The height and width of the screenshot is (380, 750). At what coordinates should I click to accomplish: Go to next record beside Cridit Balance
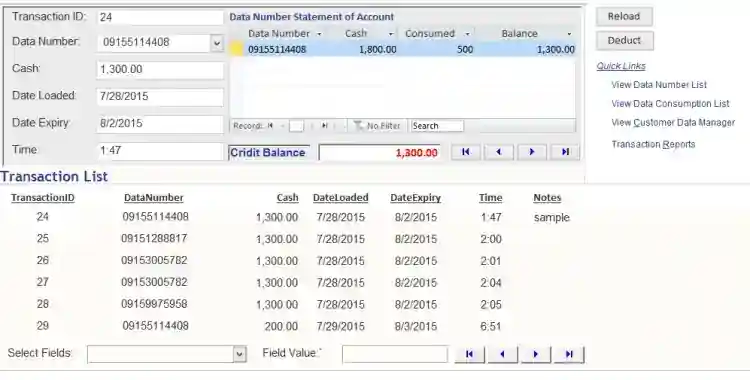coord(531,152)
